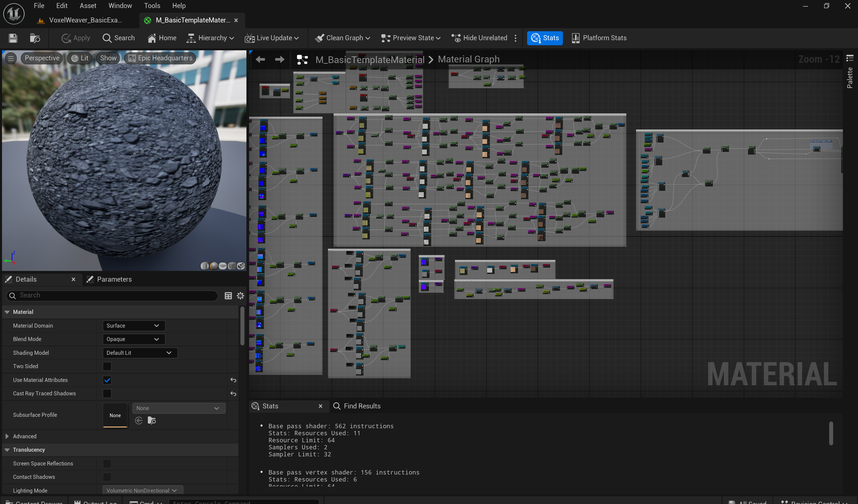This screenshot has height=504, width=858.
Task: Select cylinder preview mesh icon
Action: pos(204,266)
